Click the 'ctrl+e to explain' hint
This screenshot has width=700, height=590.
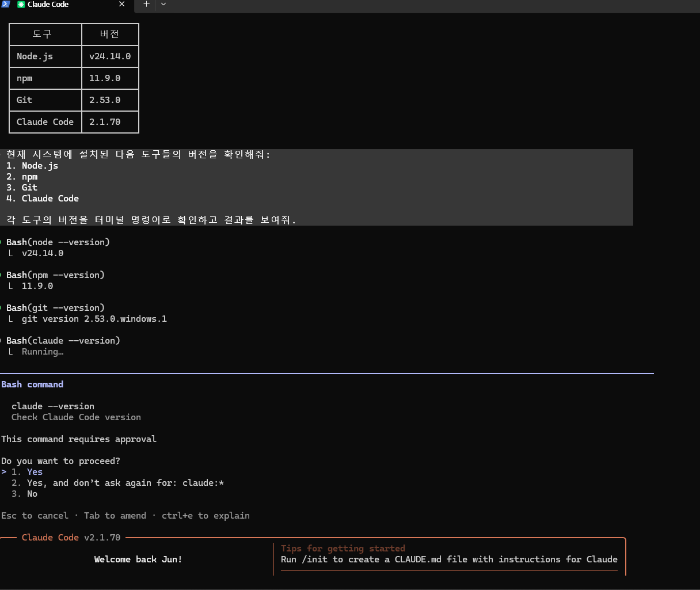[206, 516]
